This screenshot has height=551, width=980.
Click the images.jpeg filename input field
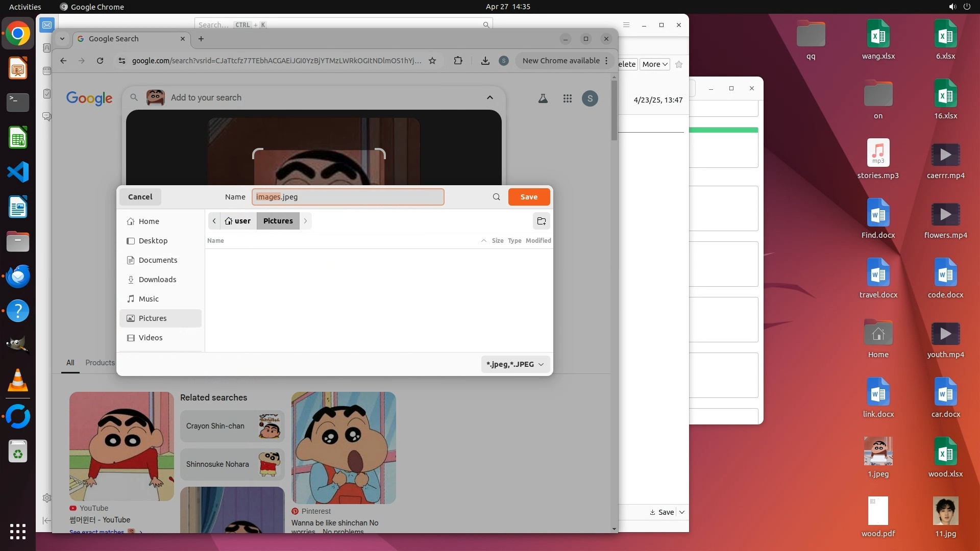point(348,197)
